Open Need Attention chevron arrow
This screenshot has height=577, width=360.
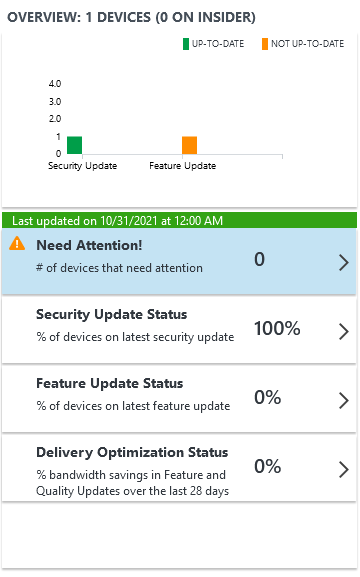click(x=343, y=263)
